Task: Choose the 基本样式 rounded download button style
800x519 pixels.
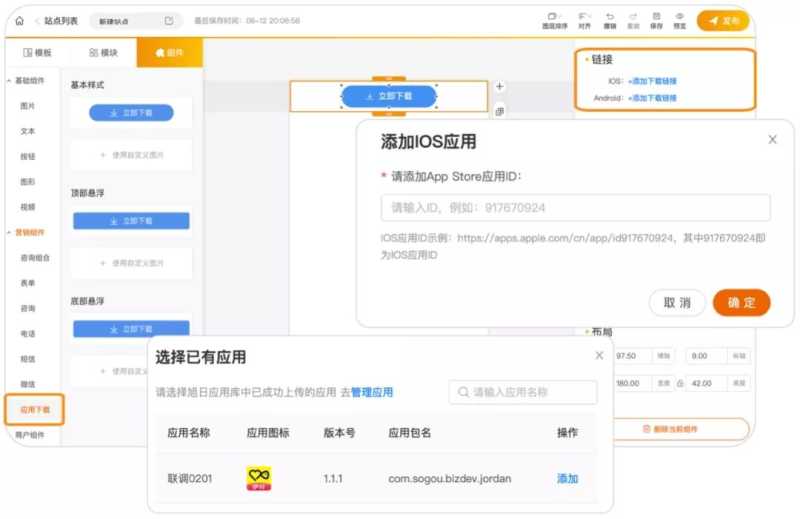Action: [x=131, y=113]
